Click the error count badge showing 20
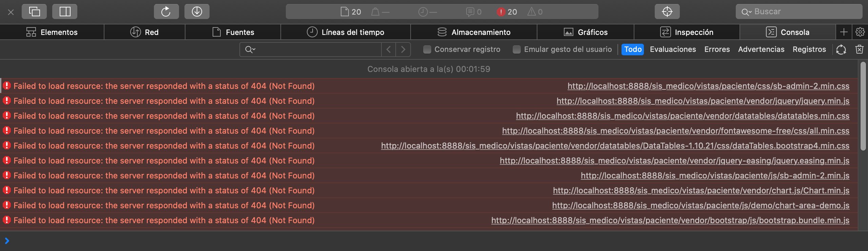This screenshot has height=251, width=868. pyautogui.click(x=507, y=12)
